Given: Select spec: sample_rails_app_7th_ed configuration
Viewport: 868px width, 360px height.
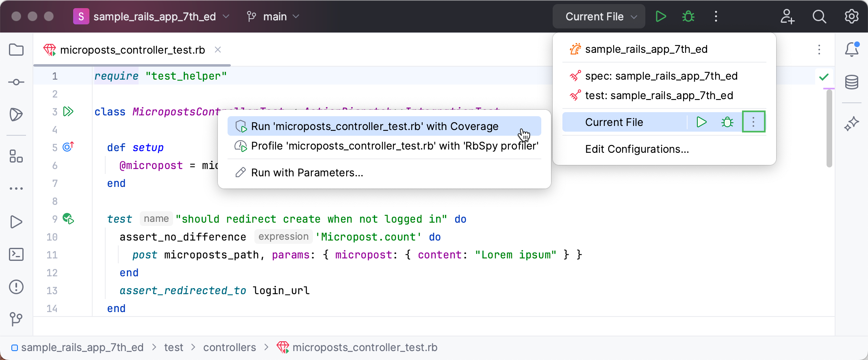Looking at the screenshot, I should [661, 76].
